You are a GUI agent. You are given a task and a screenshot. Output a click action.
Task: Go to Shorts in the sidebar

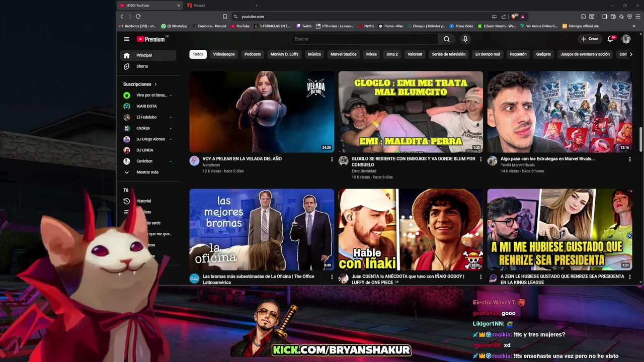148,66
